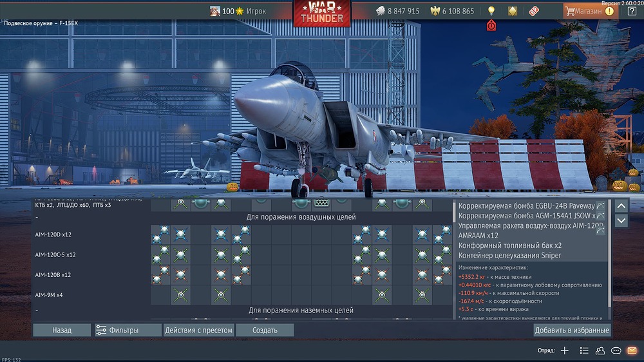Open ballistics icon beside EGBU-24B Paveway
This screenshot has height=362, width=644.
tap(600, 205)
